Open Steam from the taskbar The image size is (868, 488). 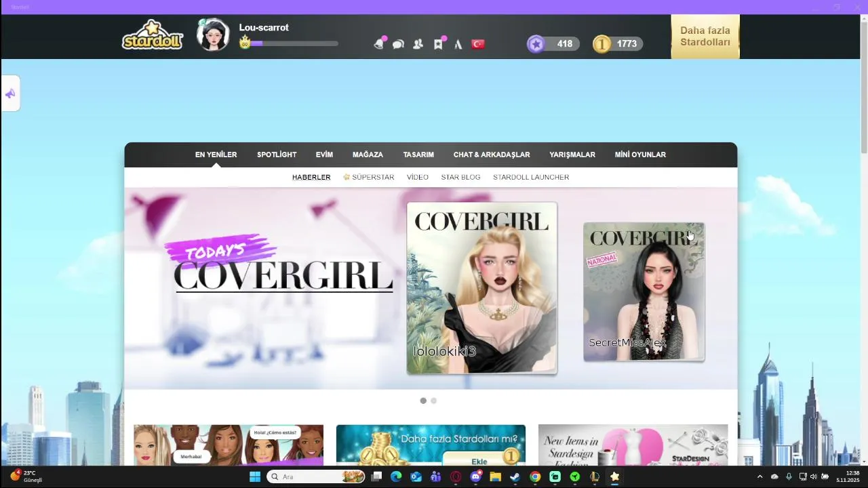(x=515, y=476)
